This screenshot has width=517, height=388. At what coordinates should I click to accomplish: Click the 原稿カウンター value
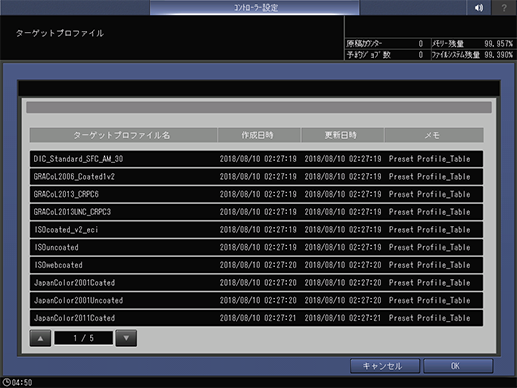421,44
